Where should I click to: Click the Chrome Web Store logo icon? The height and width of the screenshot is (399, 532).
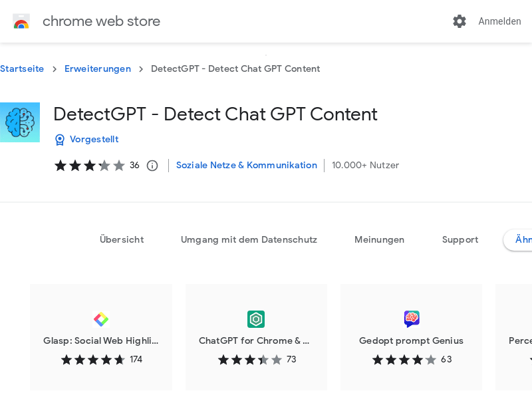click(21, 21)
